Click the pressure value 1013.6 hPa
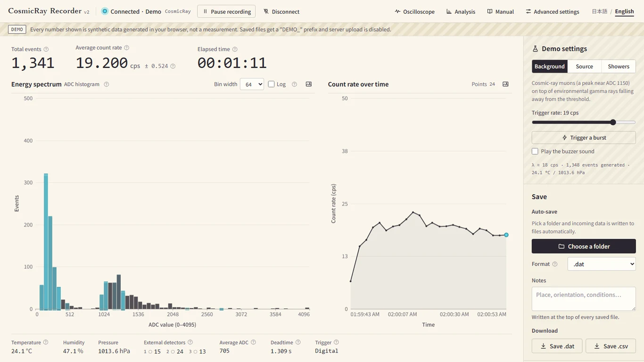The width and height of the screenshot is (644, 362). tap(114, 351)
